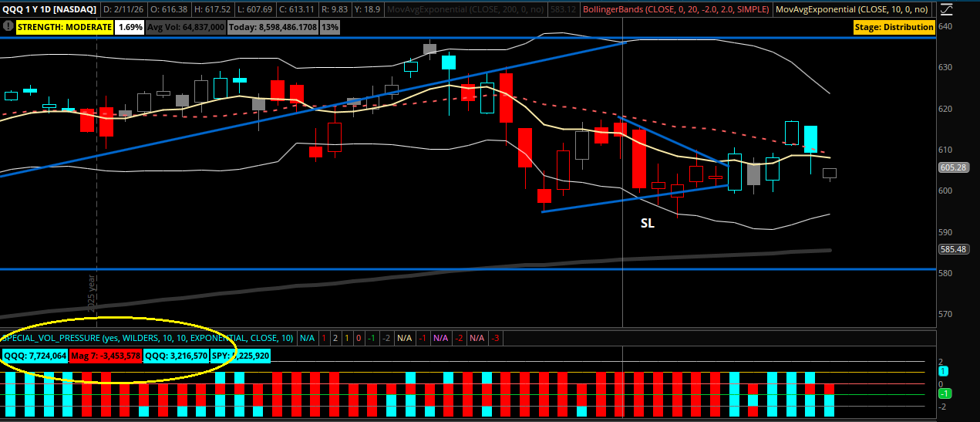980x422 pixels.
Task: Select the QQQ 1 Y 1D [NASDAQ] symbol header
Action: [x=49, y=8]
